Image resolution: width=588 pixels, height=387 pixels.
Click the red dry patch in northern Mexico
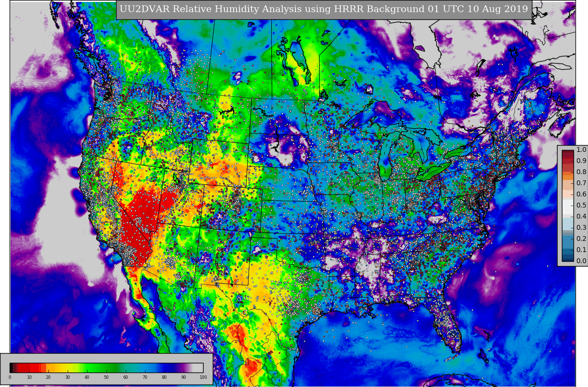[x=237, y=334]
